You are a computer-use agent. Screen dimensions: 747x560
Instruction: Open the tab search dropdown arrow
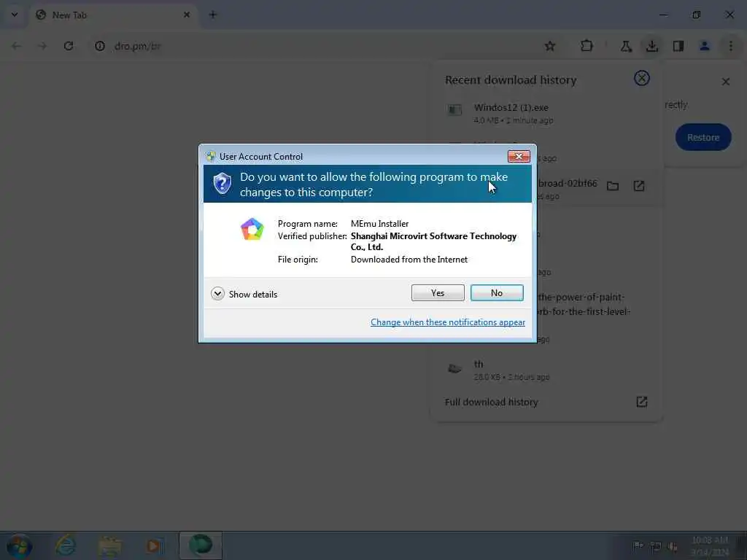(x=15, y=15)
